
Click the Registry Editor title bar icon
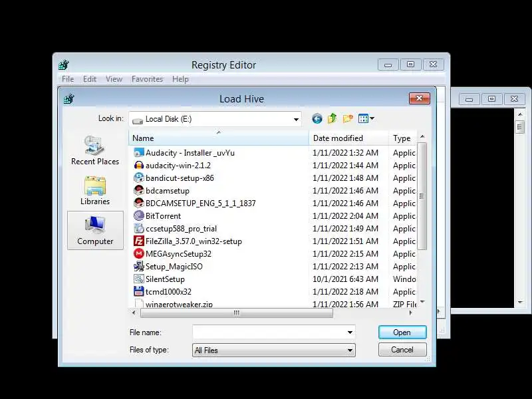63,65
